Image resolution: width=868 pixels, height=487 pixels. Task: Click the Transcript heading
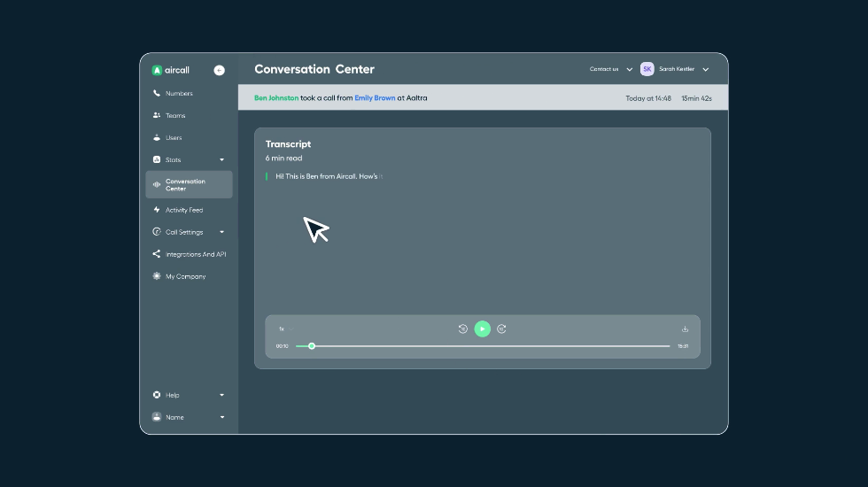coord(288,143)
